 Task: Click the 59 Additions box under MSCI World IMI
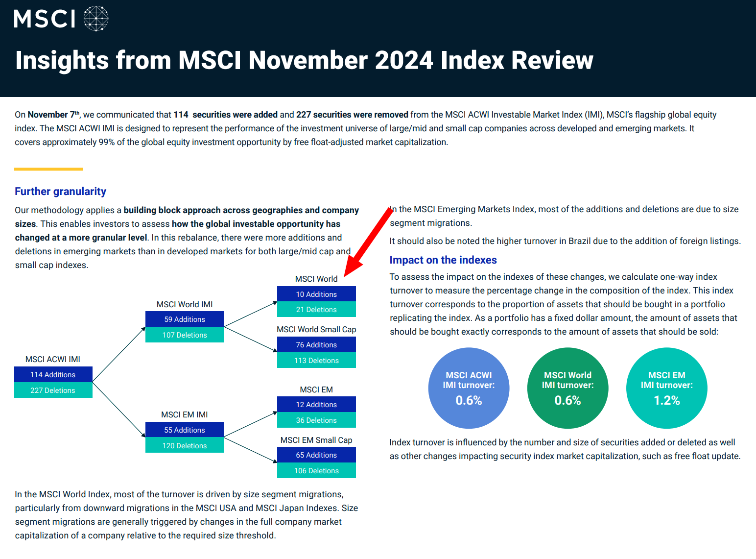185,319
